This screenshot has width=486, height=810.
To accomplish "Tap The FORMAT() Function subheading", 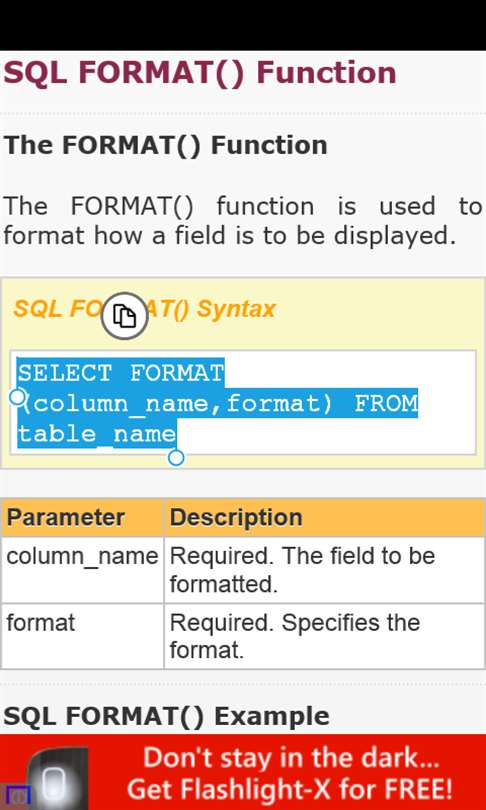I will click(165, 145).
